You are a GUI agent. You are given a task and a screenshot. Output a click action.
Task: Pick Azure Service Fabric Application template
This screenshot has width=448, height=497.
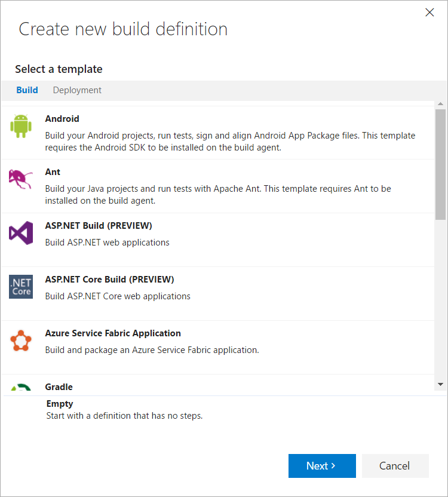(113, 333)
